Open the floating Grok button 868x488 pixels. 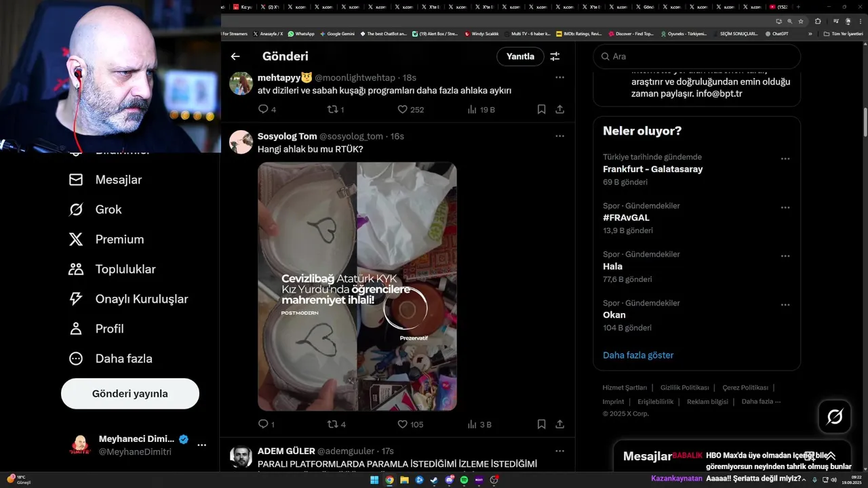835,417
